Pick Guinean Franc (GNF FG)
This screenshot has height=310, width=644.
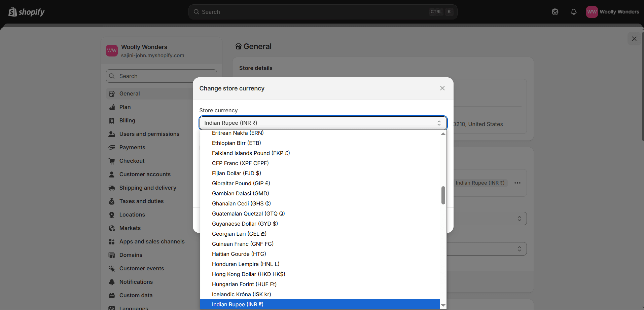tap(320, 244)
